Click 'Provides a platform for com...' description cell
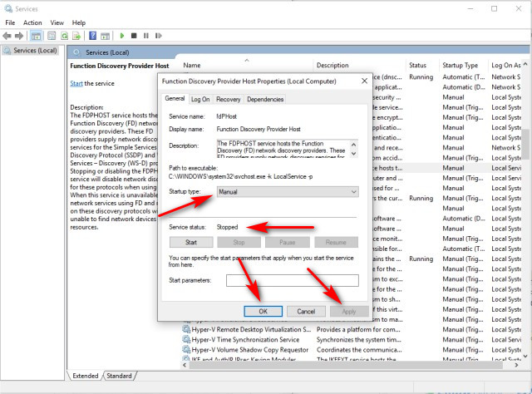The height and width of the screenshot is (394, 532). [358, 329]
